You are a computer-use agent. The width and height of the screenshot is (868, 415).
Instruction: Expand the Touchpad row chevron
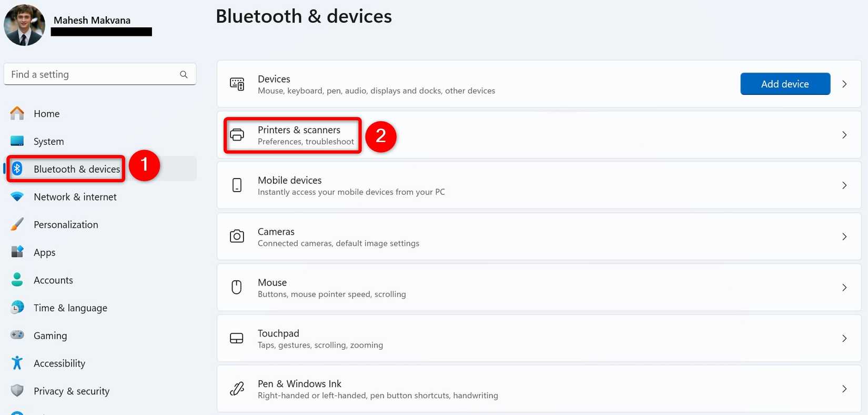[844, 338]
